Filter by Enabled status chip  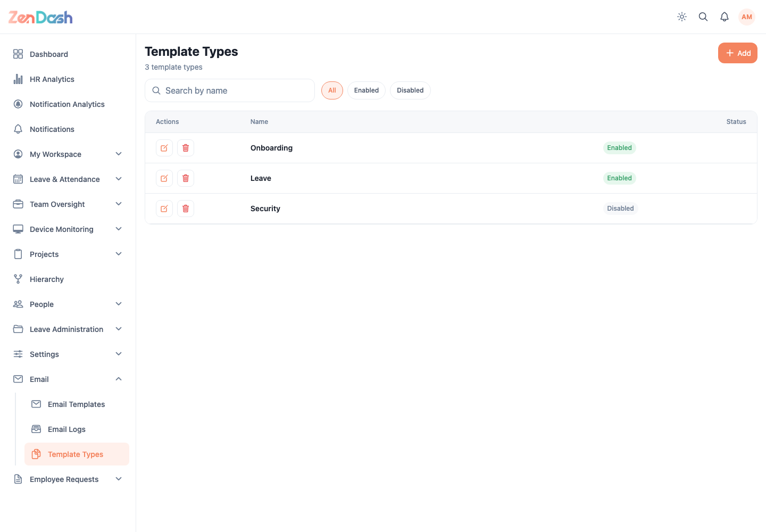(367, 90)
